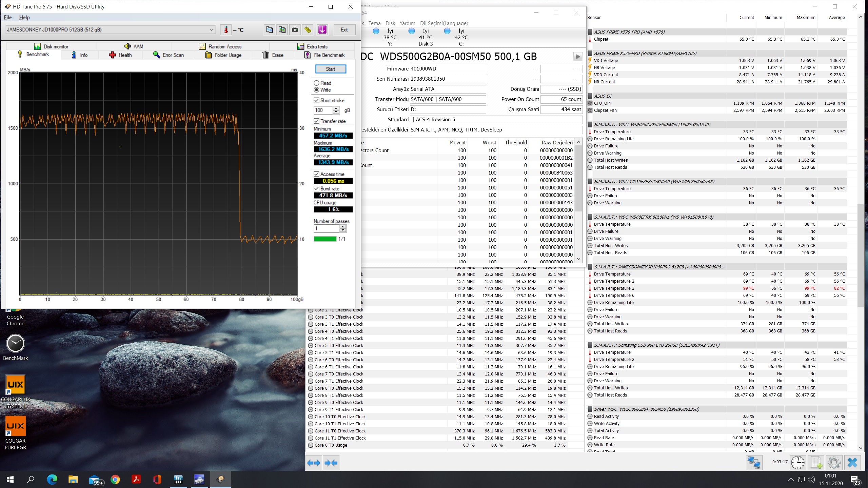Switch to the Health tab
868x488 pixels.
coord(120,55)
